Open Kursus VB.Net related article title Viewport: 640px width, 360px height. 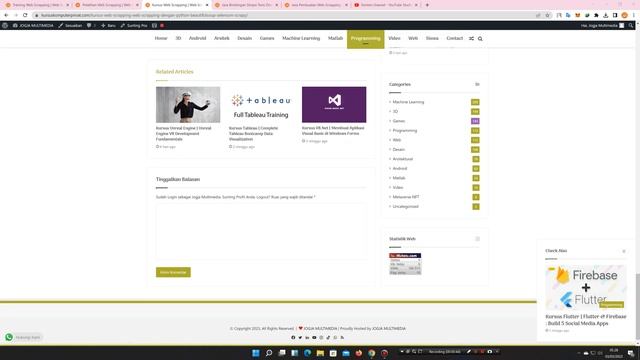click(333, 131)
